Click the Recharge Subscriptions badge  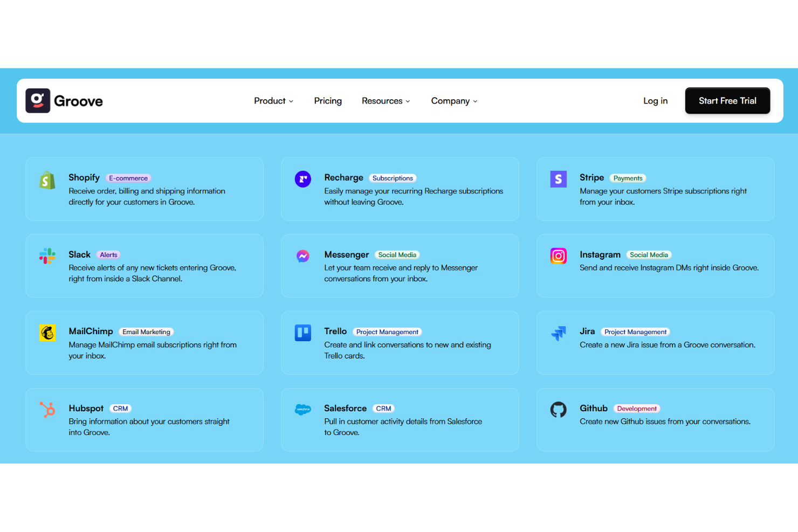393,178
